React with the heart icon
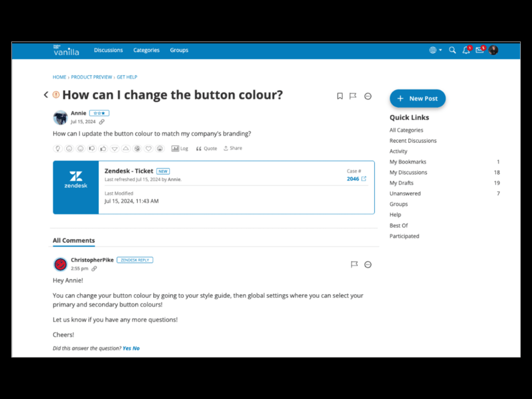The height and width of the screenshot is (399, 532). pos(149,149)
